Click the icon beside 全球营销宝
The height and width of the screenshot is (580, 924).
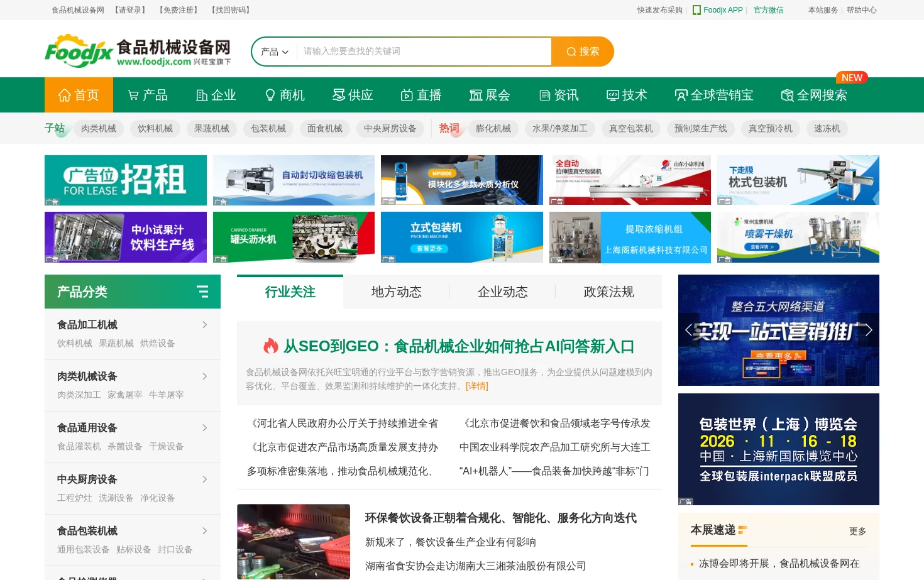tap(681, 95)
